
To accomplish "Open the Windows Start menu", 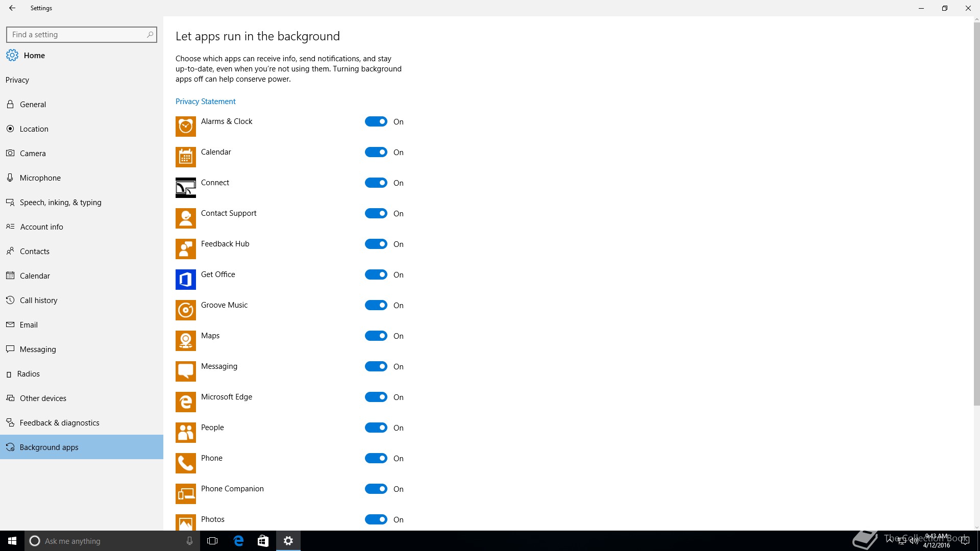I will (12, 541).
